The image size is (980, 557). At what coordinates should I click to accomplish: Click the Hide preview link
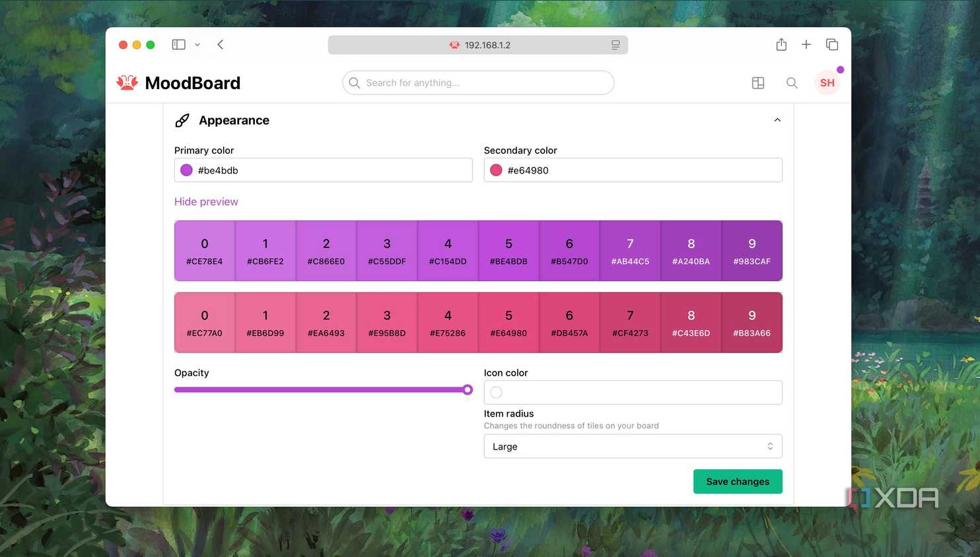[206, 202]
